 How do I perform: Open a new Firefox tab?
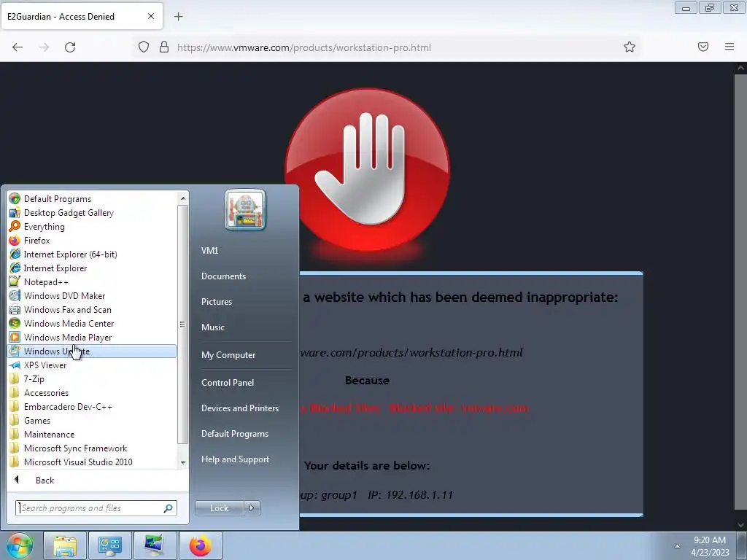(178, 17)
